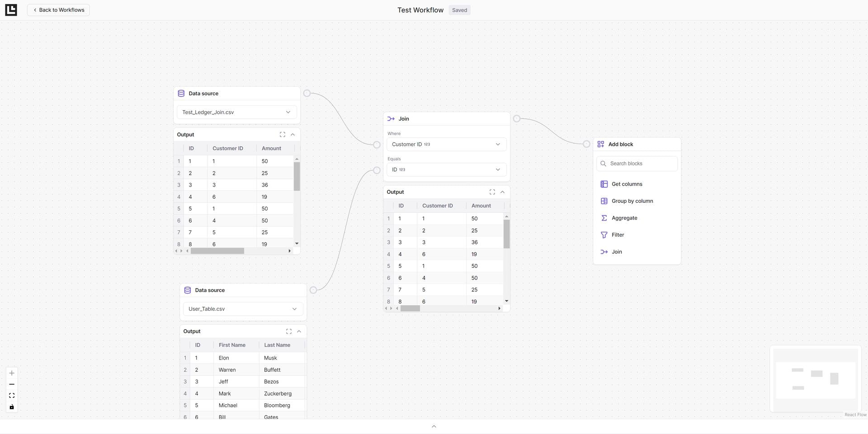868x434 pixels.
Task: Select the Aggregate block option
Action: click(x=624, y=218)
